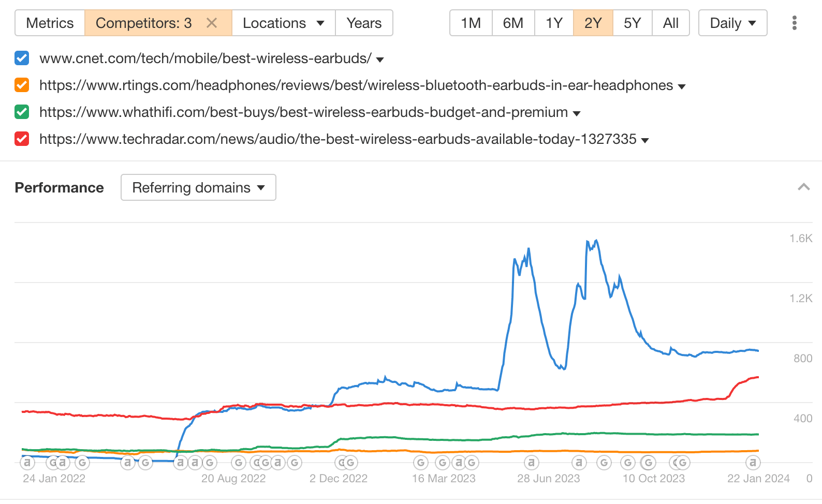822x504 pixels.
Task: Click the rtings.com wireless-bluetooth-earbuds URL
Action: pyautogui.click(x=356, y=85)
